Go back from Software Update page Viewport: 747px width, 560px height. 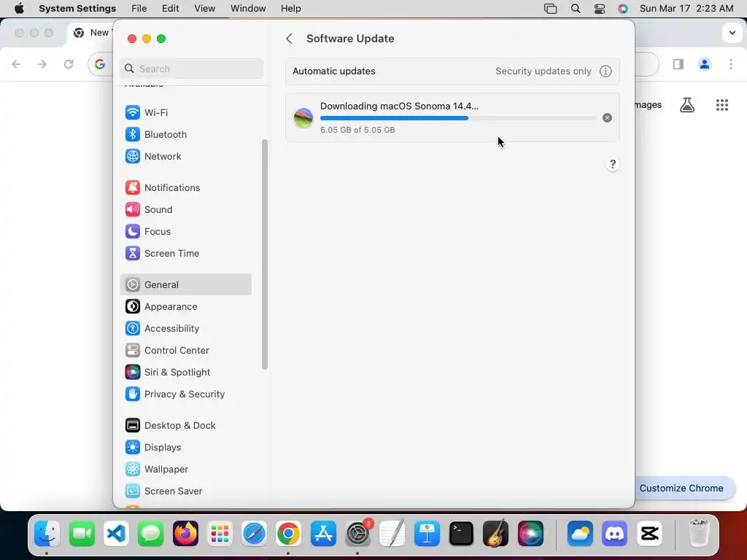pyautogui.click(x=289, y=39)
